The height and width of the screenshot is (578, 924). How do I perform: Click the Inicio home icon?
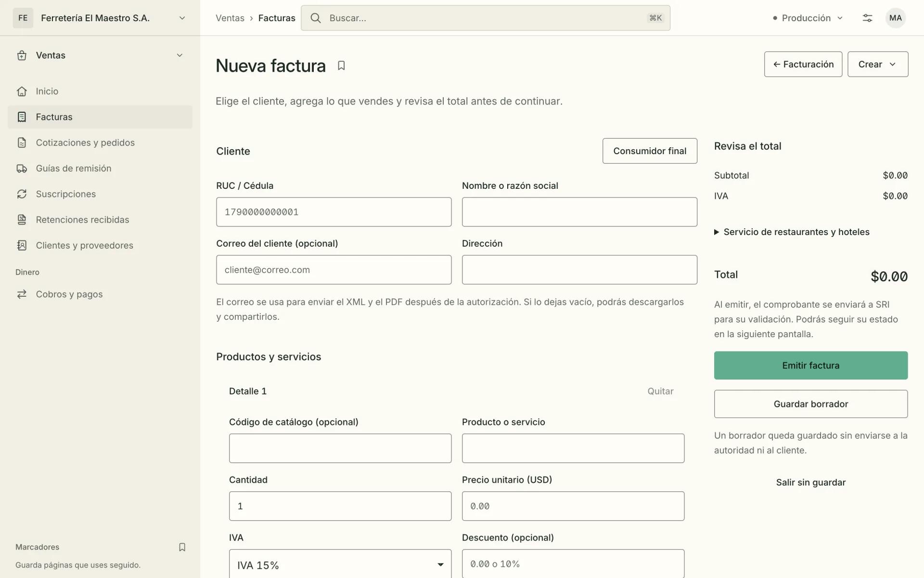(x=22, y=91)
